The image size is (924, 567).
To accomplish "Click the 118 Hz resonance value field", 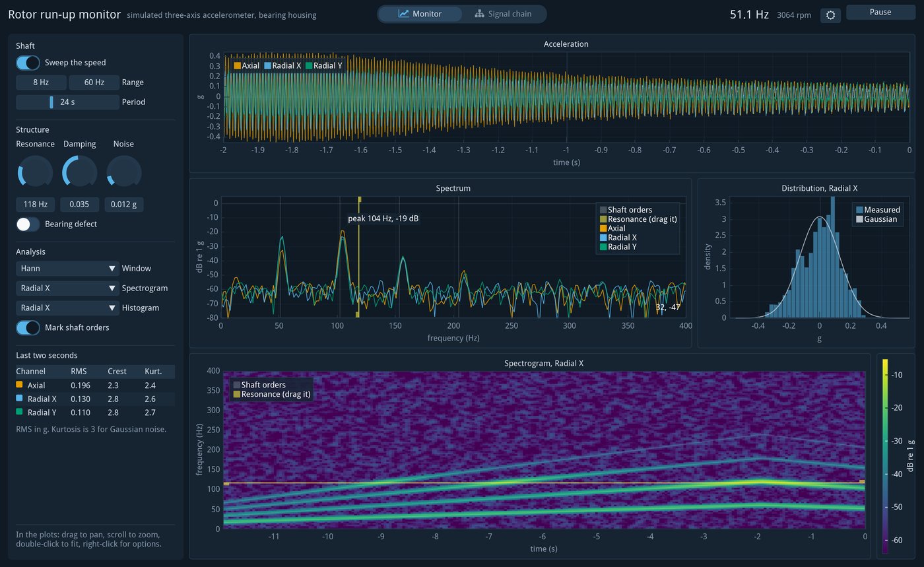I will point(35,205).
